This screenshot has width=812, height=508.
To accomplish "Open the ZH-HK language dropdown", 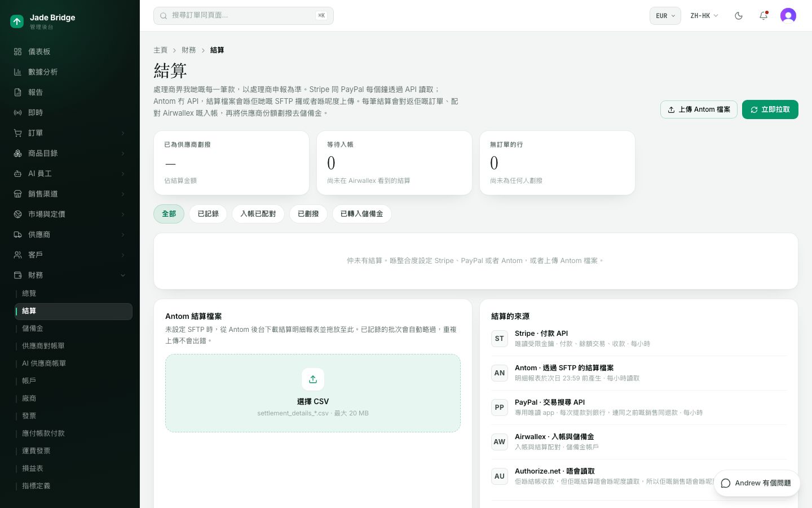I will [704, 16].
